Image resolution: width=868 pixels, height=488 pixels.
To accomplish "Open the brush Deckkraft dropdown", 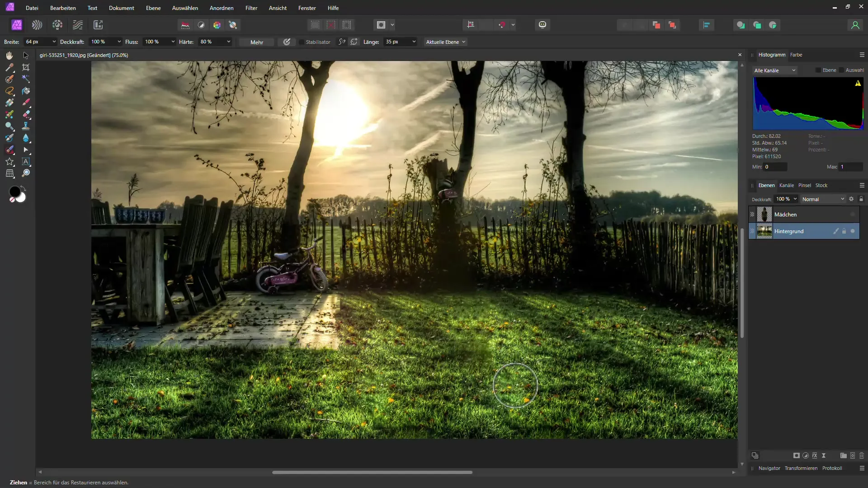I will 119,42.
